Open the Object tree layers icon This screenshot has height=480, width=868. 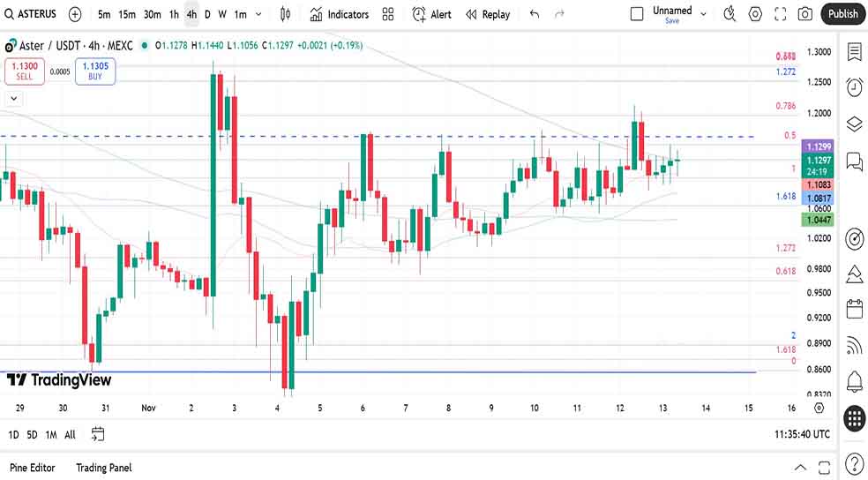(x=854, y=124)
